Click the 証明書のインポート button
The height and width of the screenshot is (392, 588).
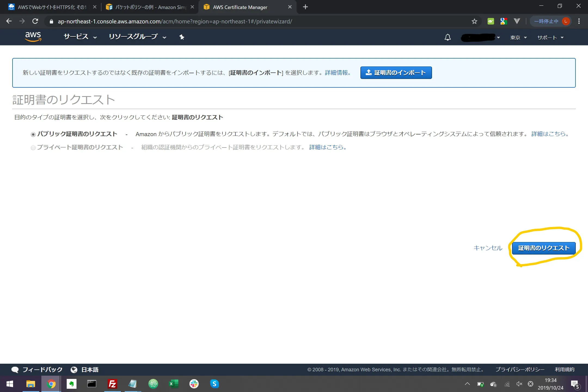[x=396, y=73]
